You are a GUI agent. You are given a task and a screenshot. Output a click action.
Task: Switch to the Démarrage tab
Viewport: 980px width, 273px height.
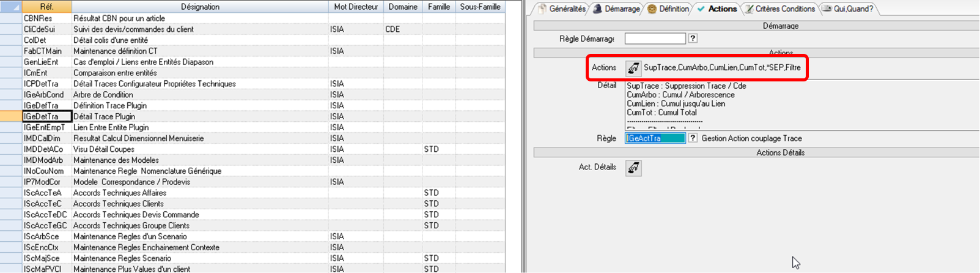[617, 9]
